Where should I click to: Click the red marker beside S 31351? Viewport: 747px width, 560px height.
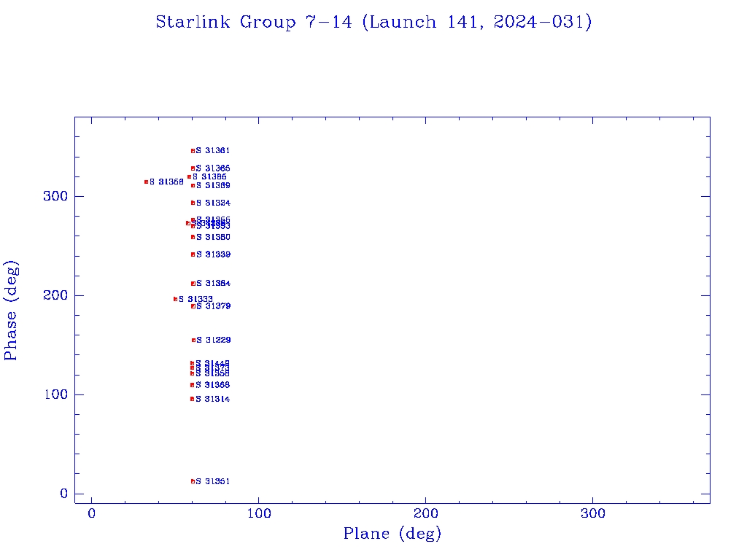coord(193,481)
